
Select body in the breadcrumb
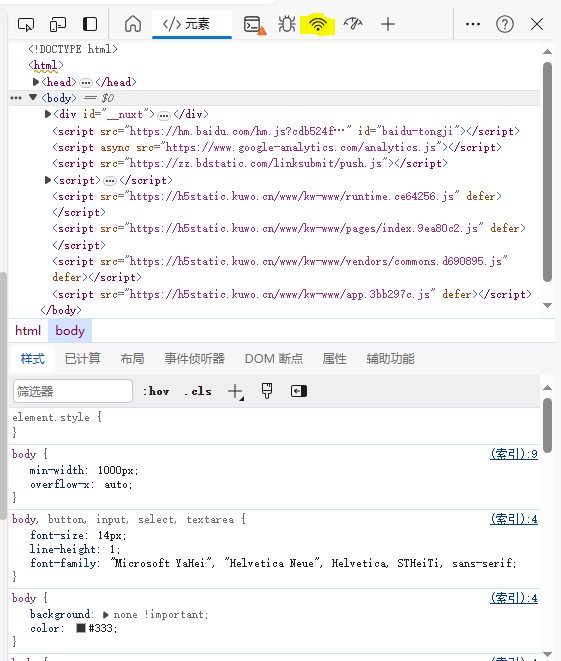[x=70, y=331]
